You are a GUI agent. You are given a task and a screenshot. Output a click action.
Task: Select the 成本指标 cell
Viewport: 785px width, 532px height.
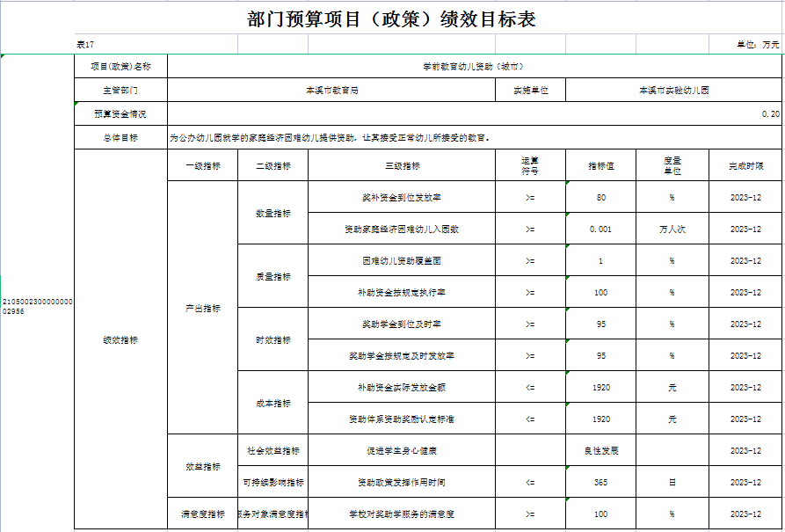[x=273, y=403]
